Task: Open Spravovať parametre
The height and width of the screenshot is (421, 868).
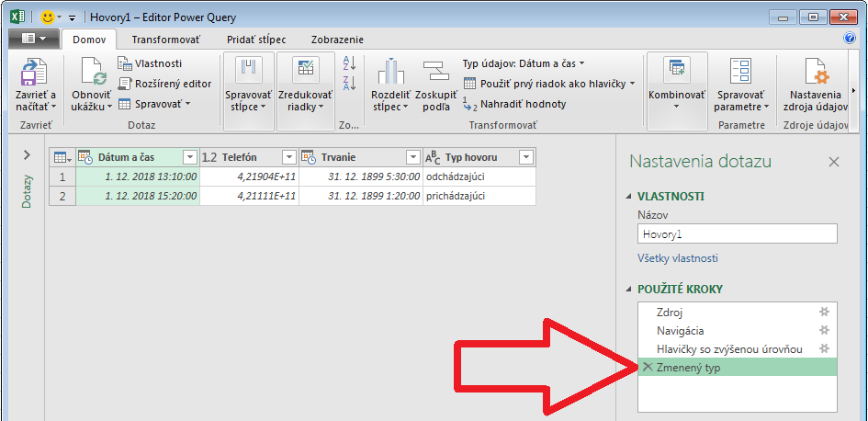Action: point(741,85)
